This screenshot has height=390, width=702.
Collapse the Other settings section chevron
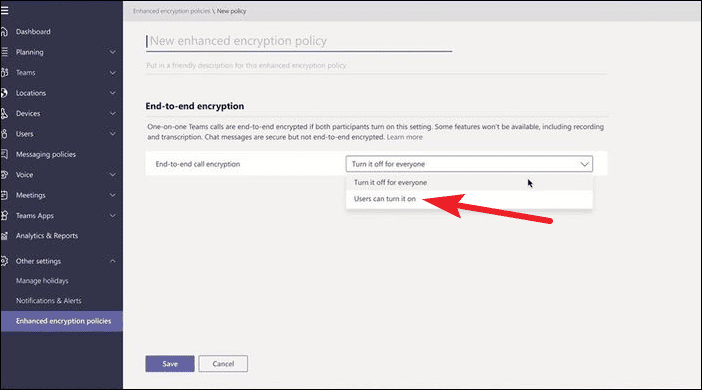point(113,261)
